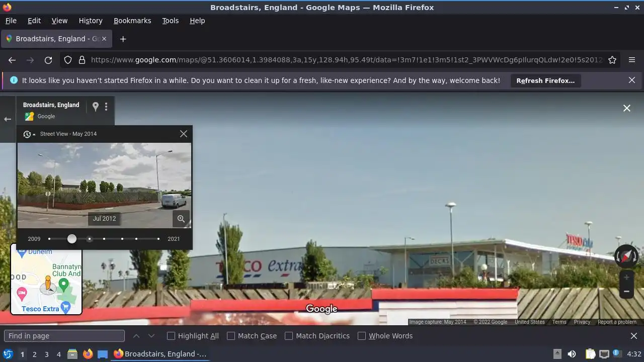Zoom out with the minus control
This screenshot has width=644, height=362.
(626, 291)
